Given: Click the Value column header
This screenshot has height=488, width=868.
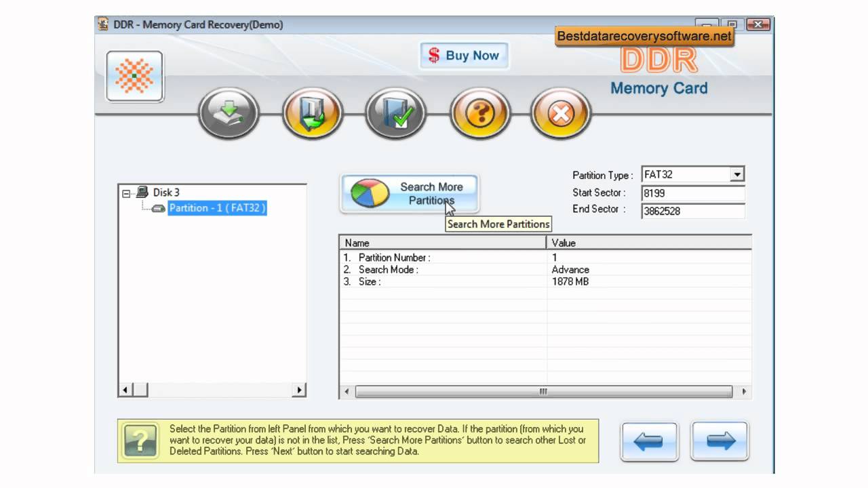Looking at the screenshot, I should coord(650,243).
